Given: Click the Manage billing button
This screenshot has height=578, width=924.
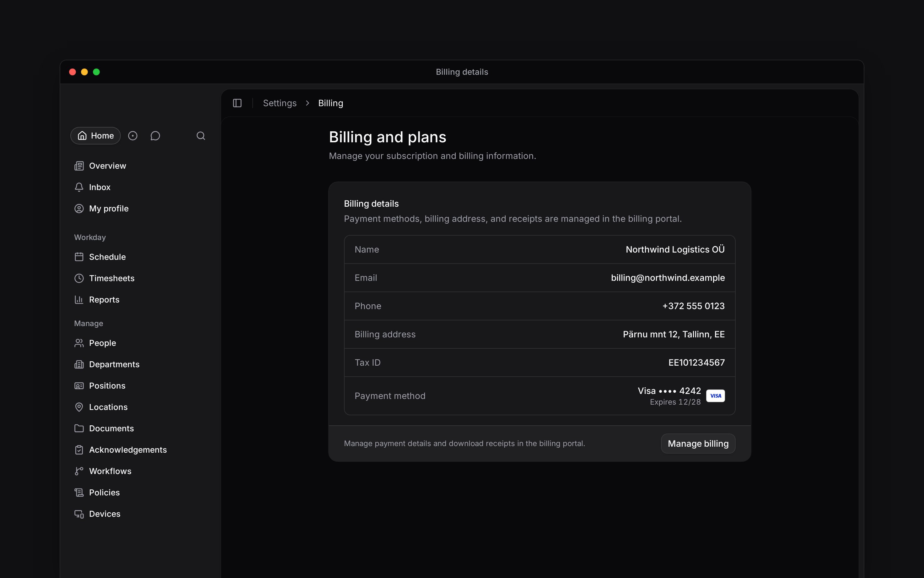Looking at the screenshot, I should [x=698, y=444].
